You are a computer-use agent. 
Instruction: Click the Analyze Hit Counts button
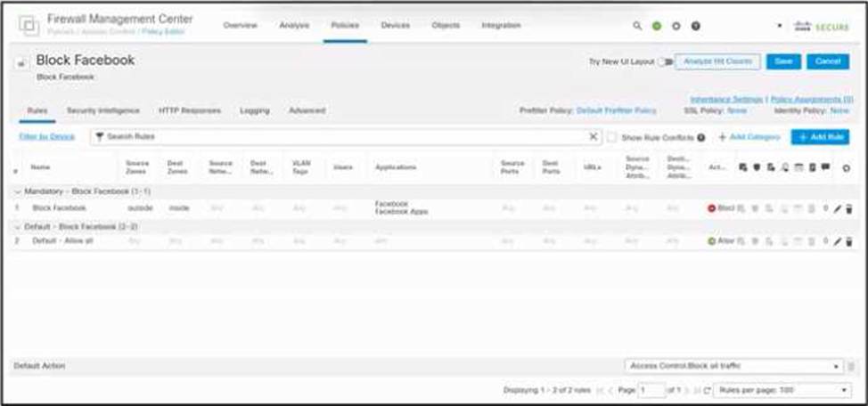(x=717, y=61)
